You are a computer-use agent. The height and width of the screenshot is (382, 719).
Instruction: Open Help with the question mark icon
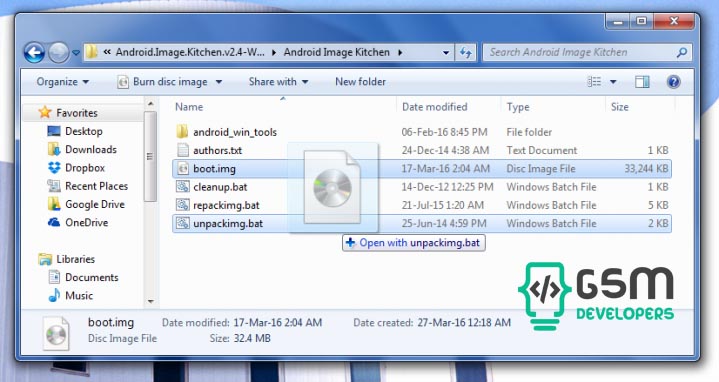coord(673,82)
